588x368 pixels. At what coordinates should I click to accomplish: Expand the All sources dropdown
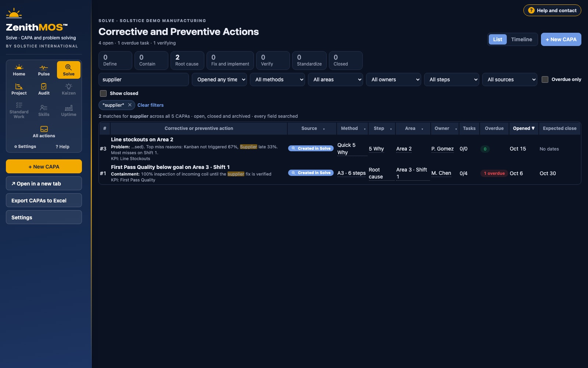click(510, 79)
